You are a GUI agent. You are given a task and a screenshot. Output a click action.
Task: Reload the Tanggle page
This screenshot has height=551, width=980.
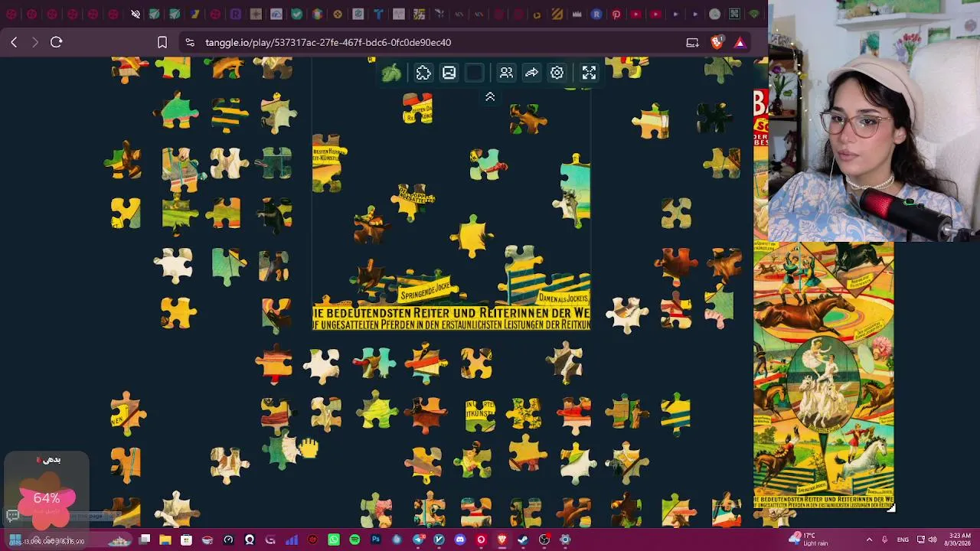click(56, 42)
